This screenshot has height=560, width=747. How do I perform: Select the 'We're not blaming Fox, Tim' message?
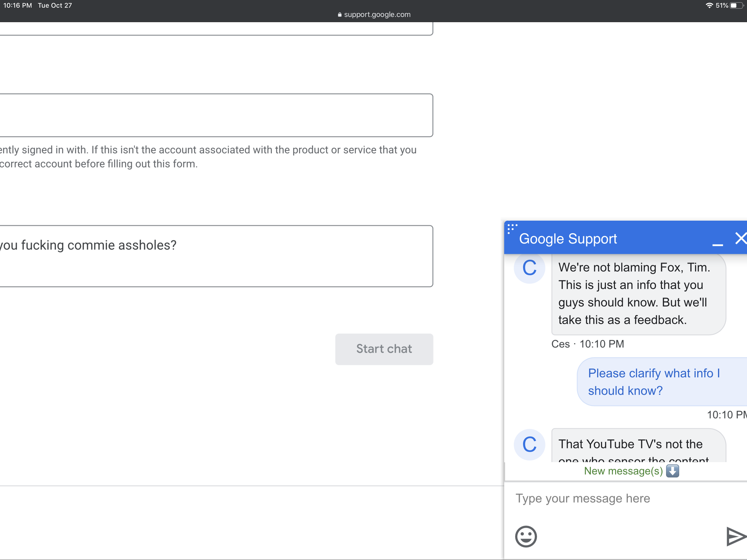click(638, 294)
